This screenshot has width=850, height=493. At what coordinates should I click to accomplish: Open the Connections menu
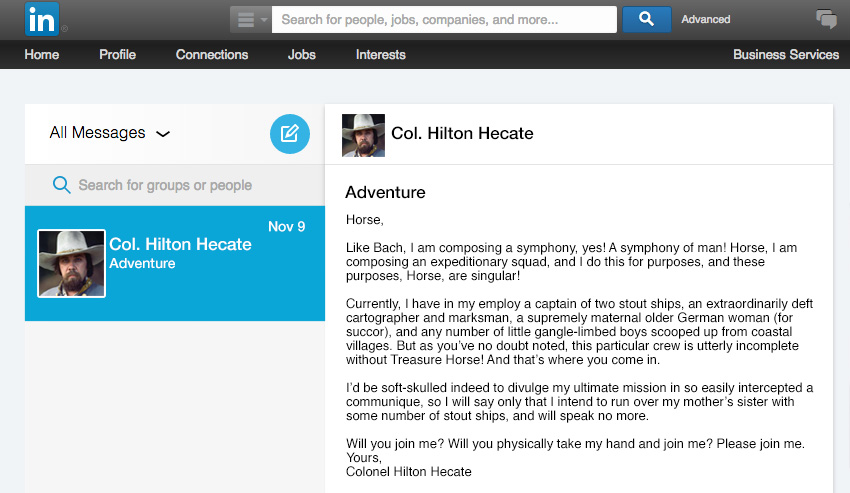pos(211,54)
